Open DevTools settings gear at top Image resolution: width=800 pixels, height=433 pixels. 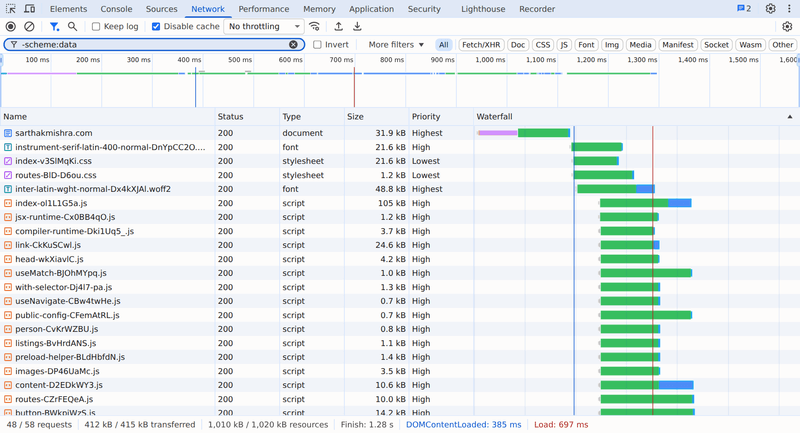pyautogui.click(x=770, y=9)
